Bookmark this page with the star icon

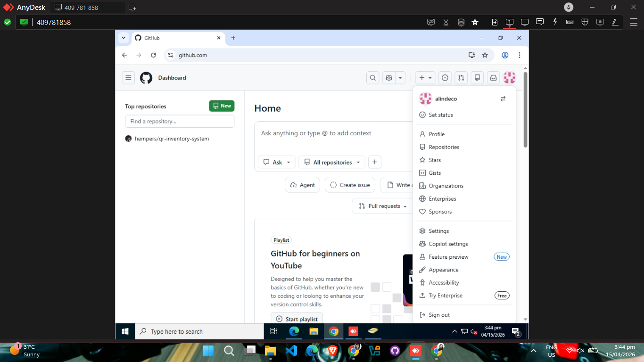click(x=485, y=55)
